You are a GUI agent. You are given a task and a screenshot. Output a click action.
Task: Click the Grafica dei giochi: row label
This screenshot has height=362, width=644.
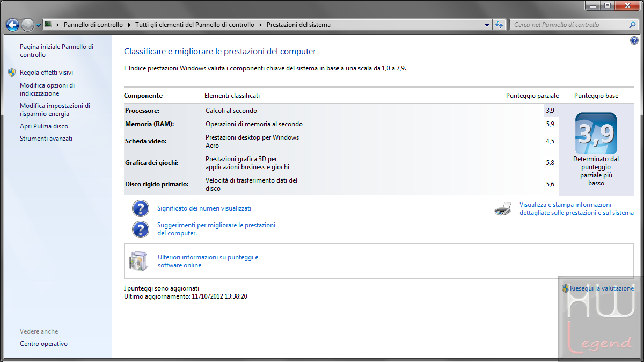click(x=152, y=163)
